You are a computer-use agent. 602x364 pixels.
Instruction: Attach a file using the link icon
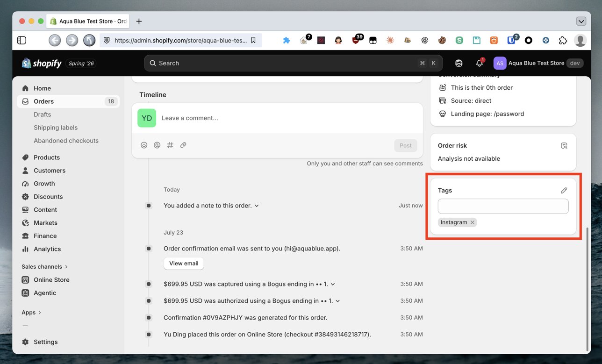[183, 145]
